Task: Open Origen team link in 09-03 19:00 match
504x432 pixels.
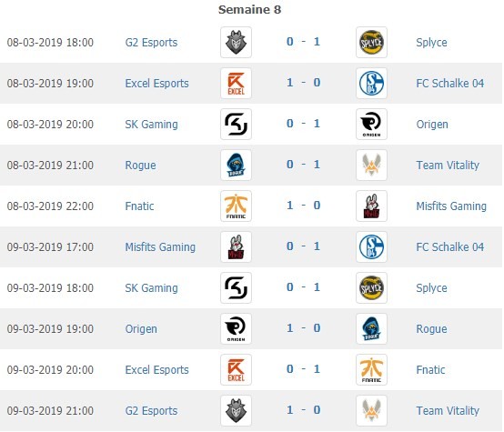Action: pyautogui.click(x=141, y=329)
